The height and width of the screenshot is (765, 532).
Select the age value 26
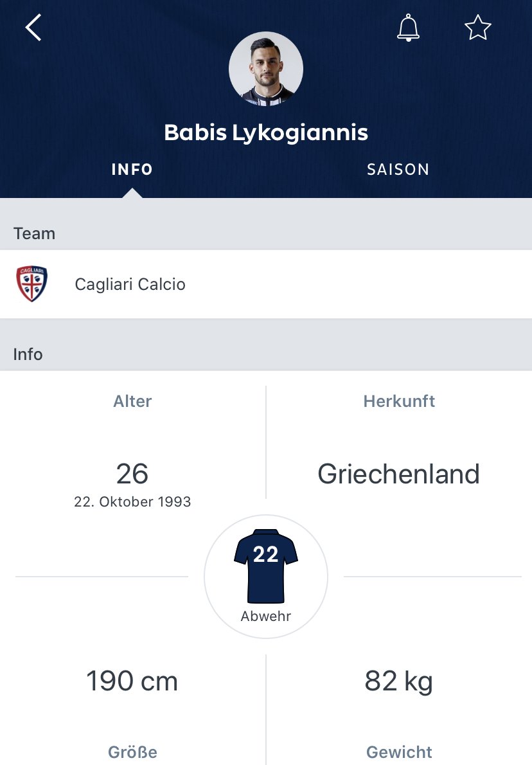[x=132, y=474]
